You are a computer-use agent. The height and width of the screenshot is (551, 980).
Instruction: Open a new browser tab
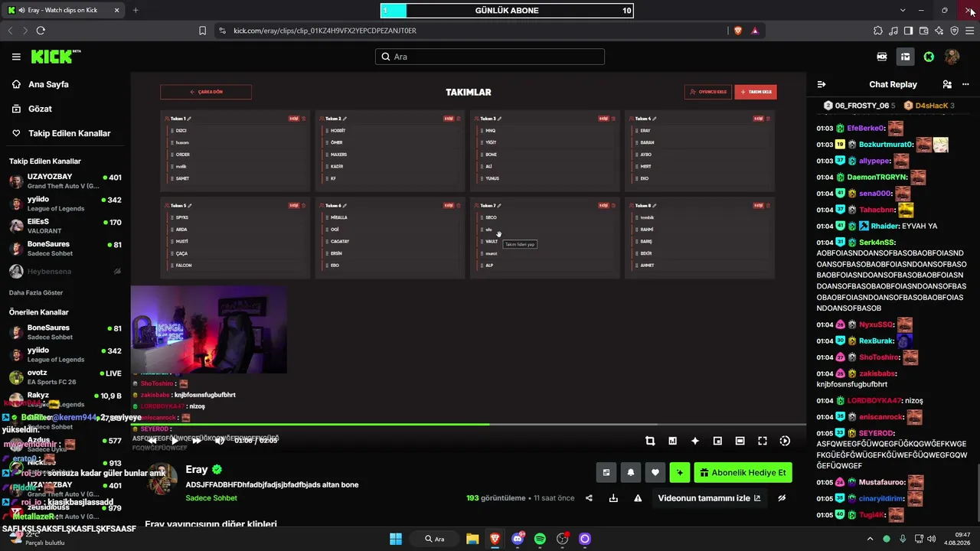coord(136,10)
